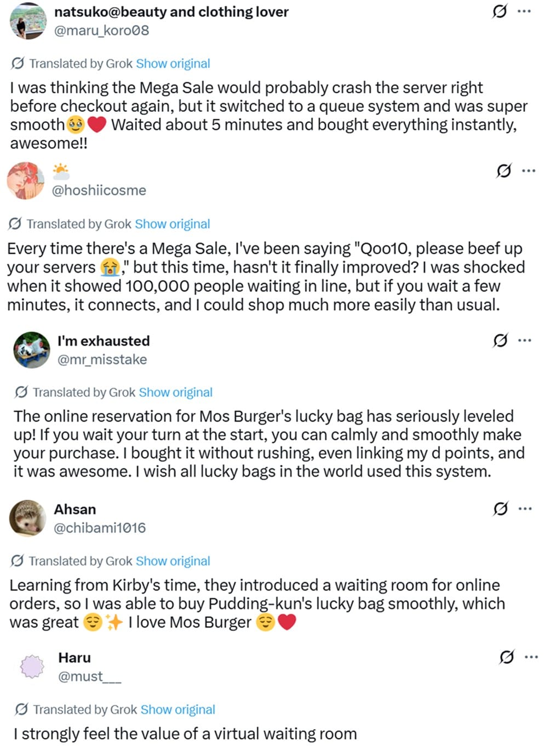This screenshot has width=545, height=756.
Task: Show original of the Qoo10 Mega Sale post
Action: 173,224
